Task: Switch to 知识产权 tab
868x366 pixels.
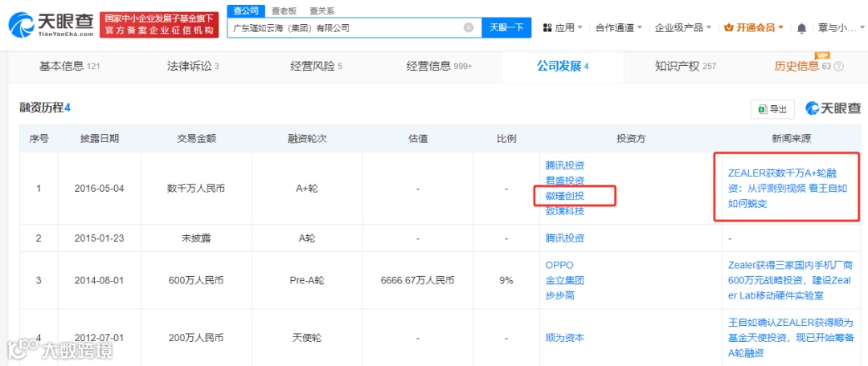Action: pos(685,67)
